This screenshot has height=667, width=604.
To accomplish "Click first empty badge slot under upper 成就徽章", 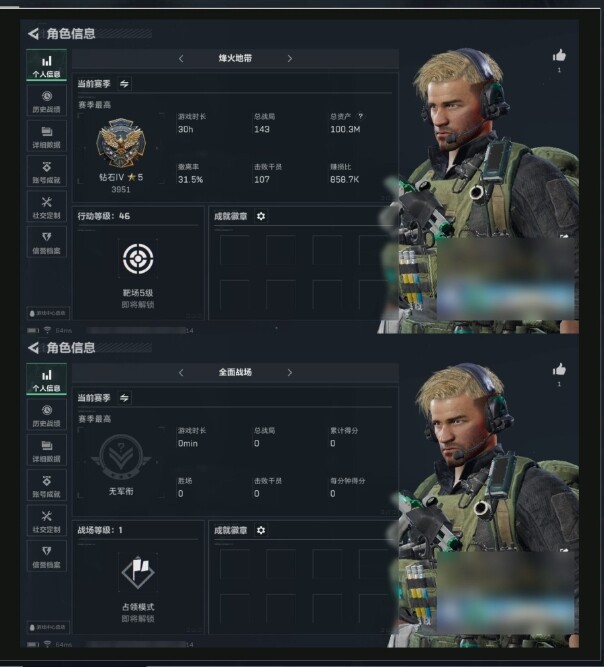I will pyautogui.click(x=234, y=250).
